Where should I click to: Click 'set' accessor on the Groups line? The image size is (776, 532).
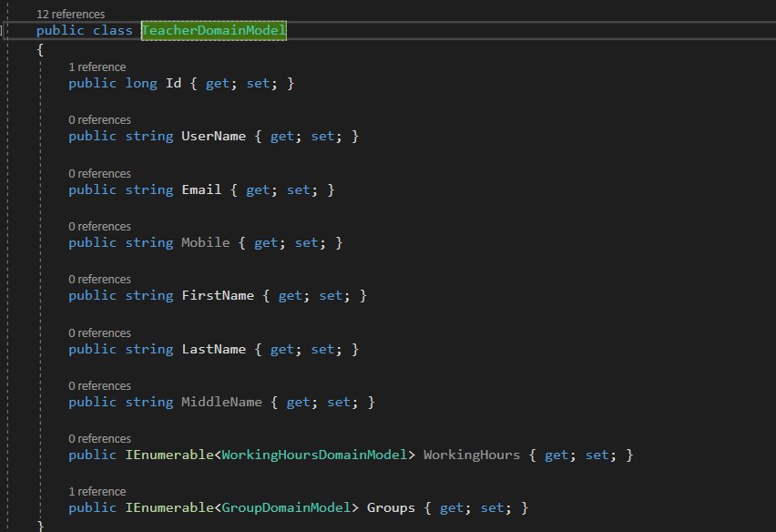pyautogui.click(x=492, y=507)
